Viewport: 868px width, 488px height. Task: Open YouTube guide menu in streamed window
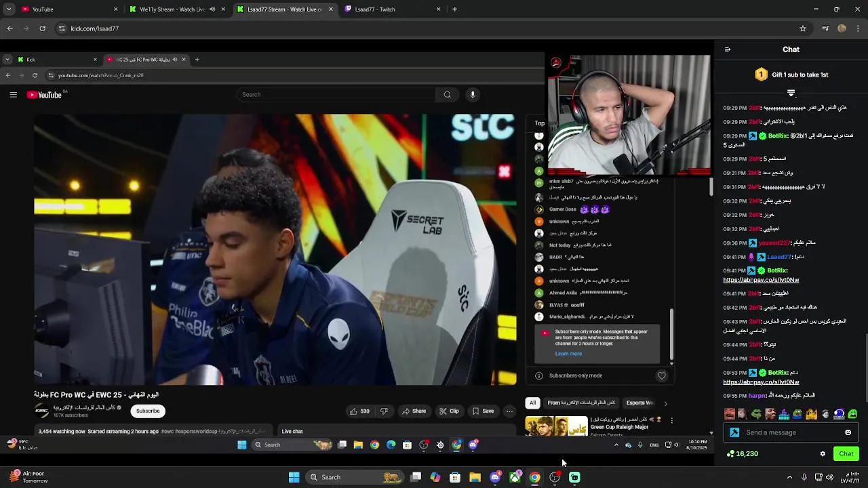coord(13,95)
